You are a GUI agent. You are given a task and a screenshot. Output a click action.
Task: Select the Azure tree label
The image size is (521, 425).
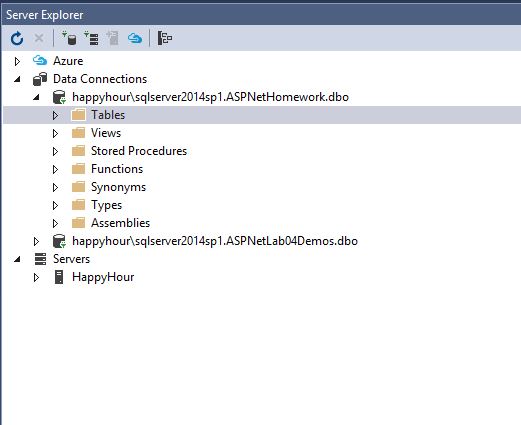(68, 61)
